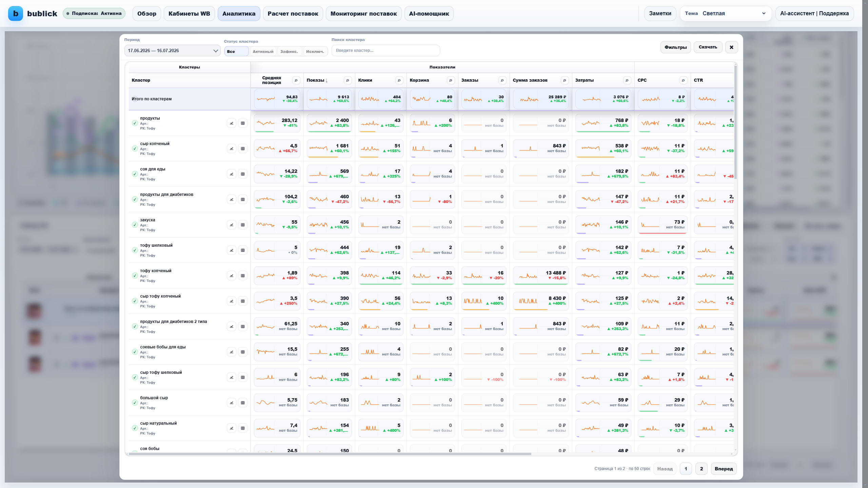868x488 pixels.
Task: Expand the Тема Светлая theme dropdown
Action: click(726, 14)
